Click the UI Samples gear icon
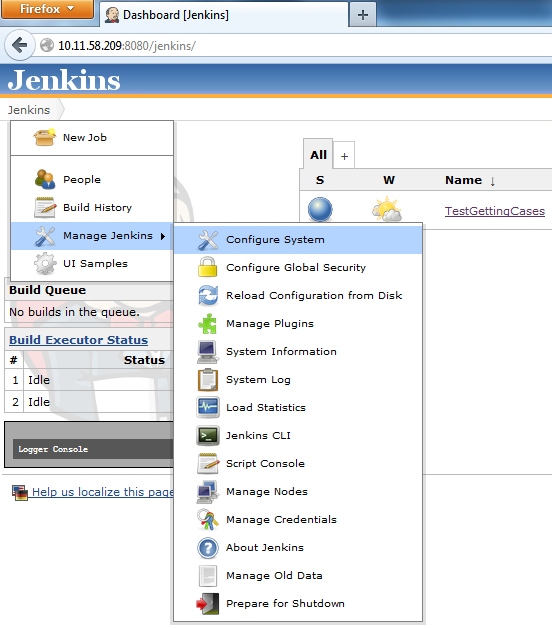Viewport: 552px width, 629px height. (45, 264)
